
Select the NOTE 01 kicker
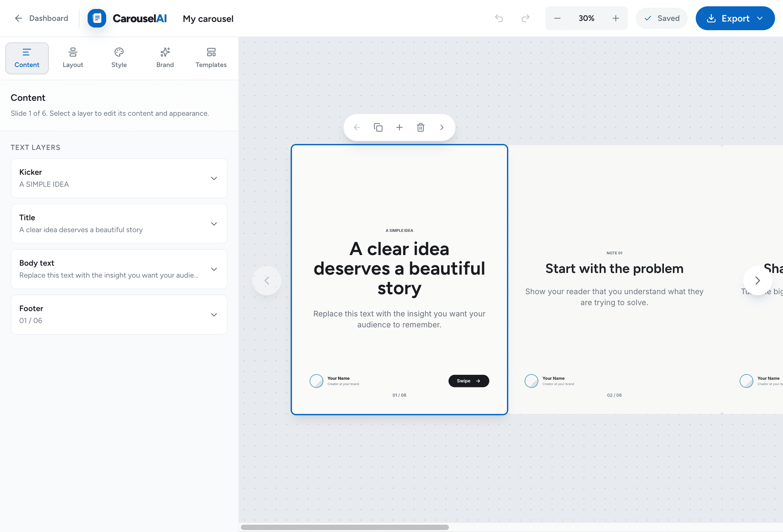point(614,253)
